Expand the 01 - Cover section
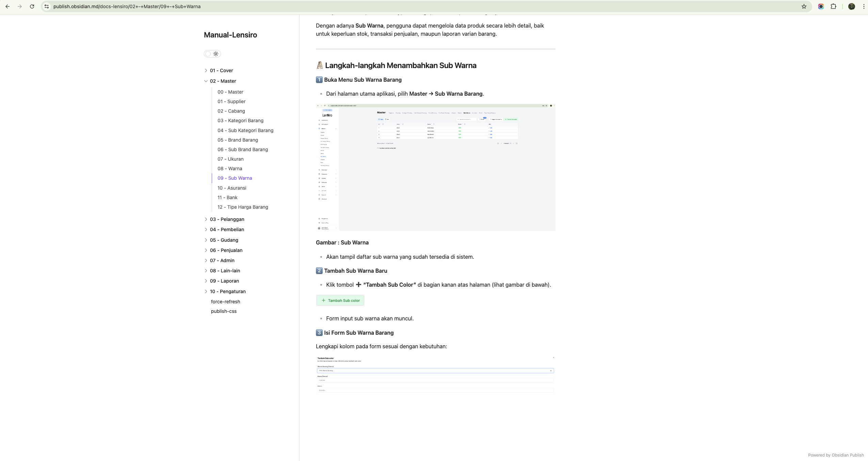Screen dimensions: 868x461 pyautogui.click(x=206, y=70)
